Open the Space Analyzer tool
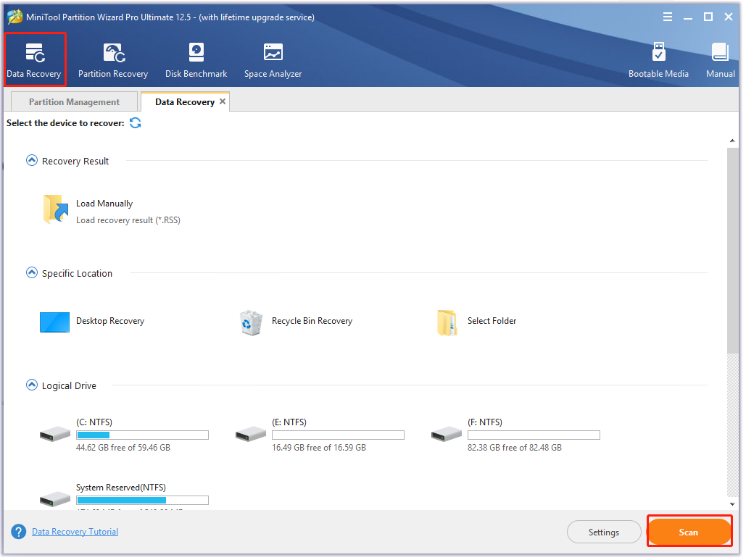This screenshot has width=746, height=560. 273,60
